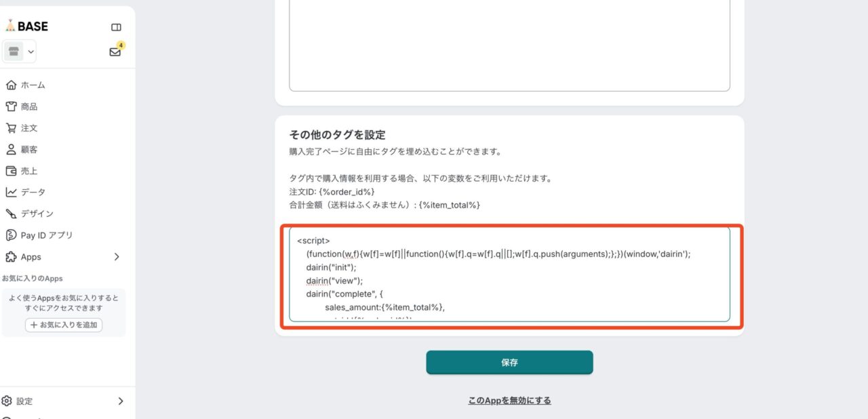
Task: Click the BASE logo
Action: [27, 26]
